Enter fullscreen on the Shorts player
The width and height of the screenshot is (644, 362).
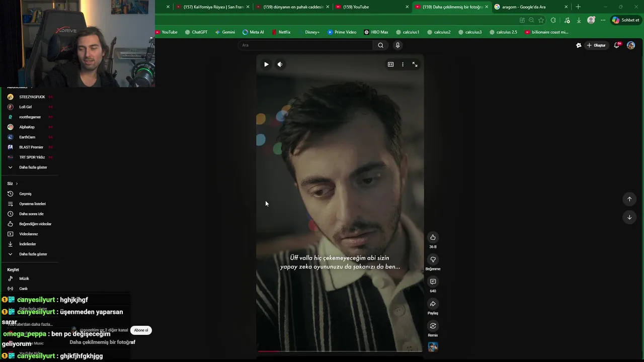click(x=415, y=64)
